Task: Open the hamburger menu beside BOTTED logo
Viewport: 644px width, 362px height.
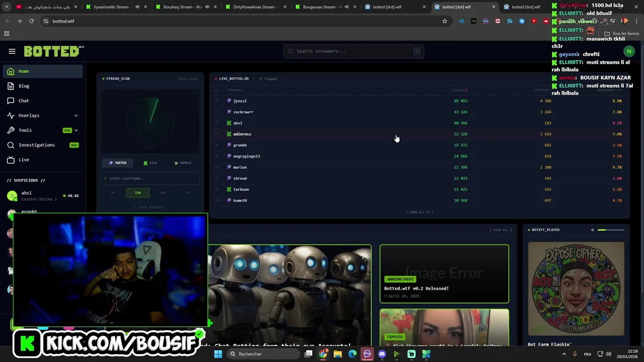Action: coord(12,51)
